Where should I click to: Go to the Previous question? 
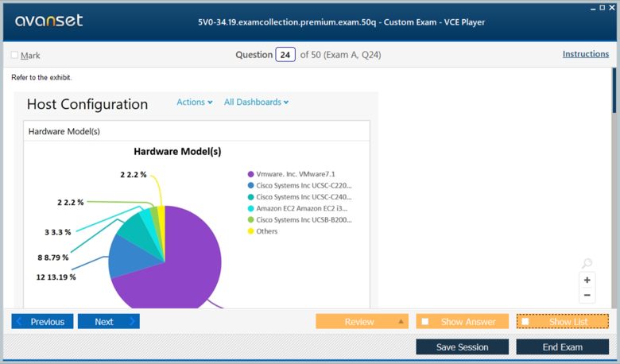(x=42, y=321)
